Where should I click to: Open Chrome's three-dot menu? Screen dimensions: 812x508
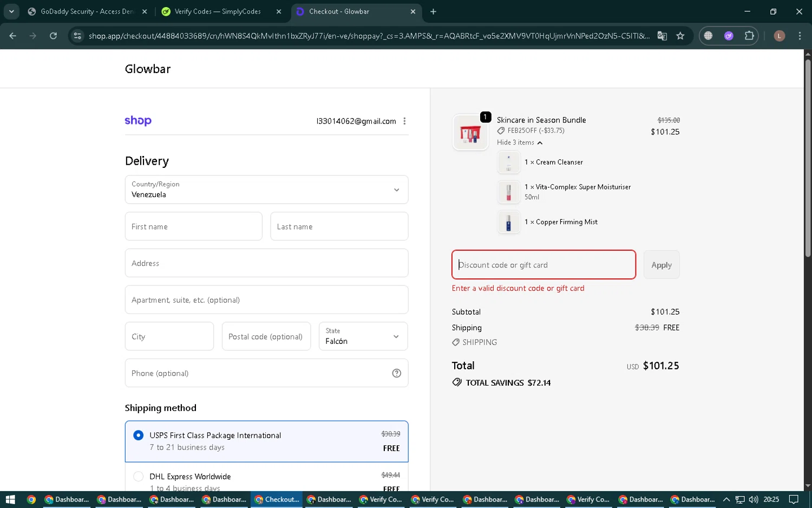pos(800,36)
